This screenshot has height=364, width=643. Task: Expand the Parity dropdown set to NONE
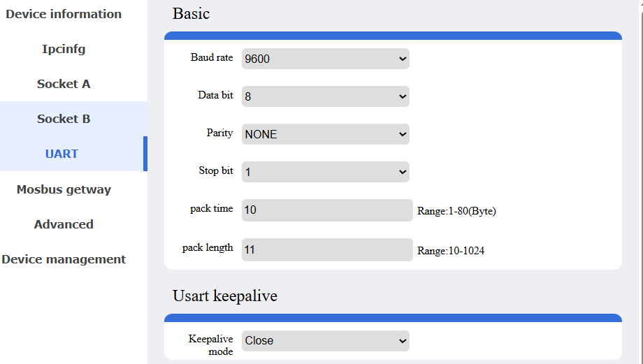[325, 134]
